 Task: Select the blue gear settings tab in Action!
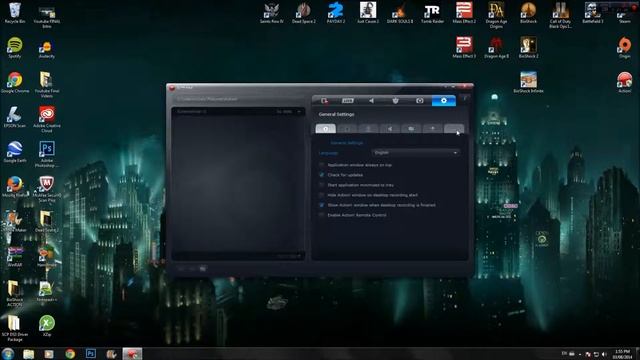444,100
